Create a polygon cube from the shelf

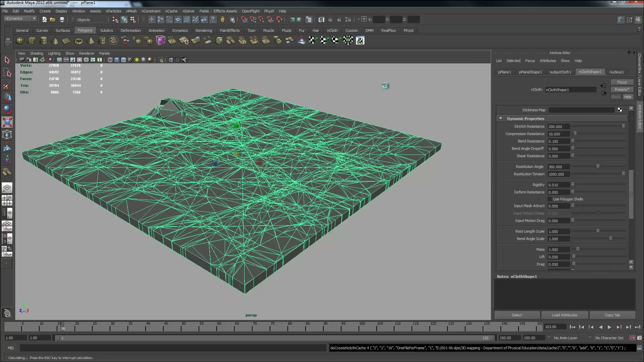point(32,41)
